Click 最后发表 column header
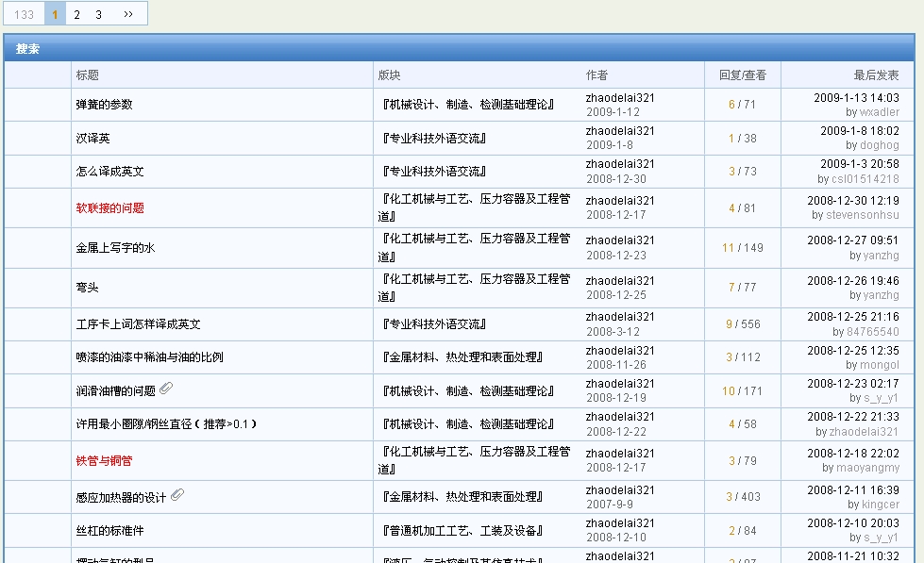 876,75
